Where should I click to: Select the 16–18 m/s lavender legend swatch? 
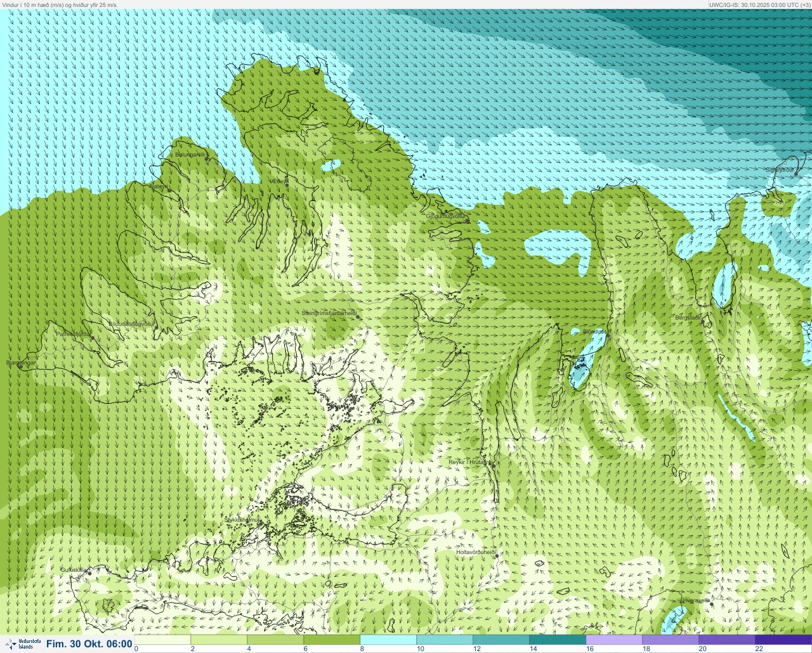(x=614, y=640)
